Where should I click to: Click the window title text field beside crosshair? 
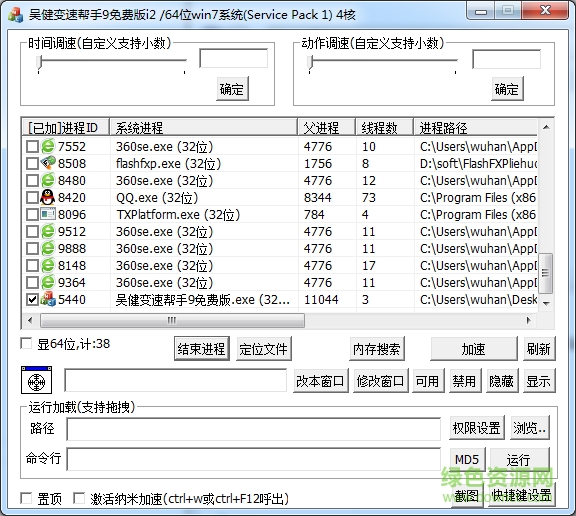176,380
